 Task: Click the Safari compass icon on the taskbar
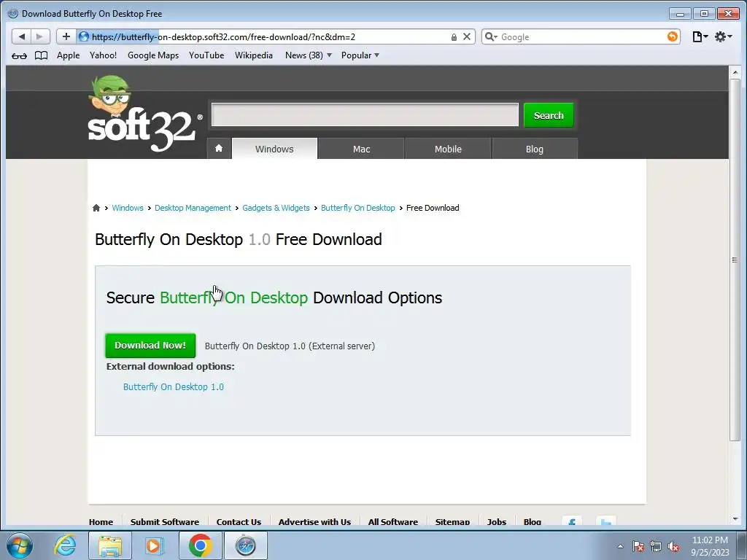pyautogui.click(x=245, y=545)
